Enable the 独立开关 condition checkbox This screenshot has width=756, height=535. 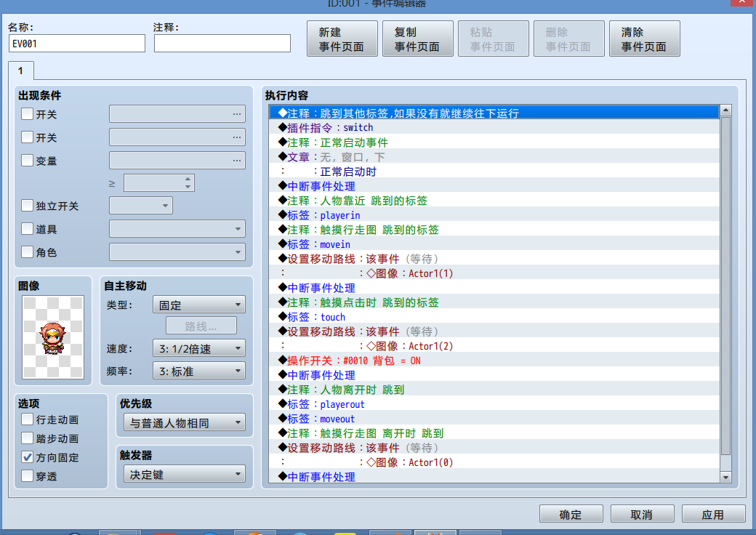pyautogui.click(x=28, y=206)
